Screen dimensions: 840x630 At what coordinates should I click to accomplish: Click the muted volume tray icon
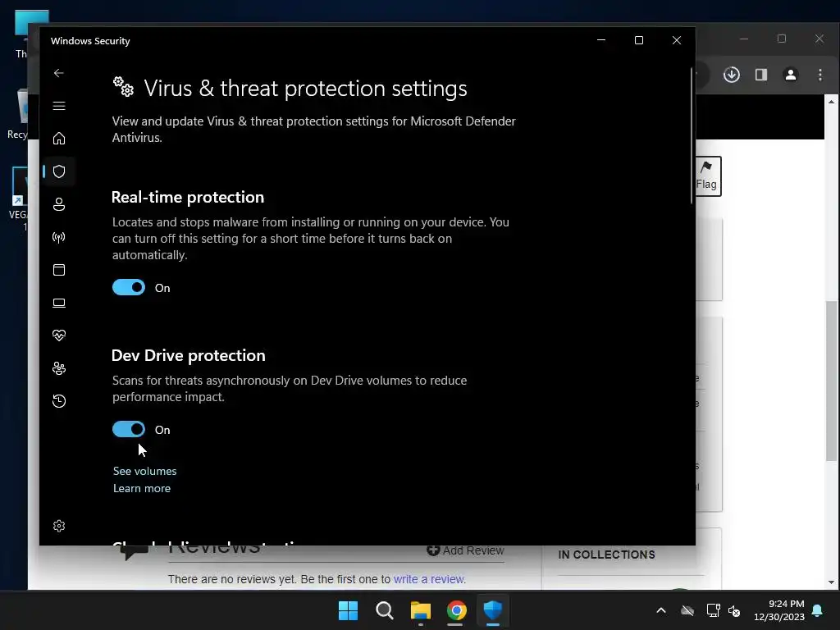click(x=734, y=610)
